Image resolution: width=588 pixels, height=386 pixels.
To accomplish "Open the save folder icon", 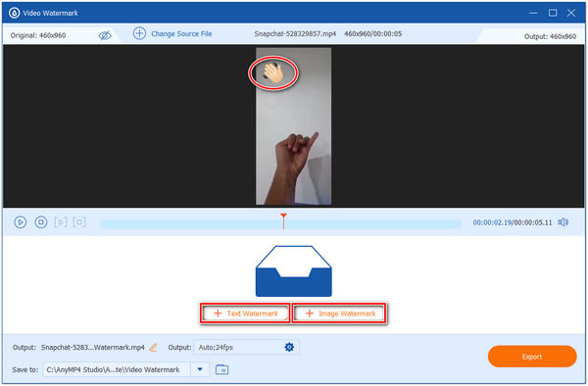I will click(222, 369).
